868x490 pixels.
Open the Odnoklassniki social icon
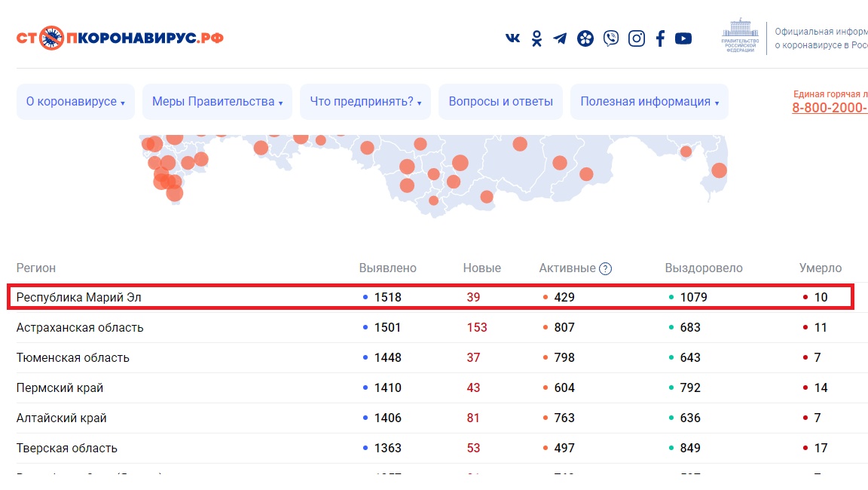[x=536, y=38]
